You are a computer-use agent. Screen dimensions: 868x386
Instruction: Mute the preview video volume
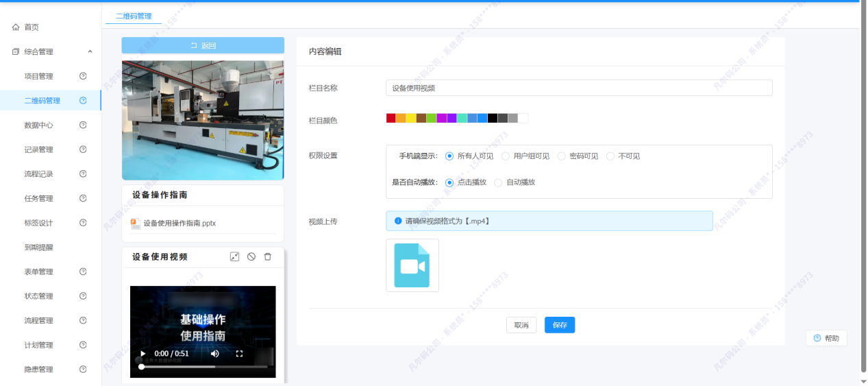[x=215, y=354]
